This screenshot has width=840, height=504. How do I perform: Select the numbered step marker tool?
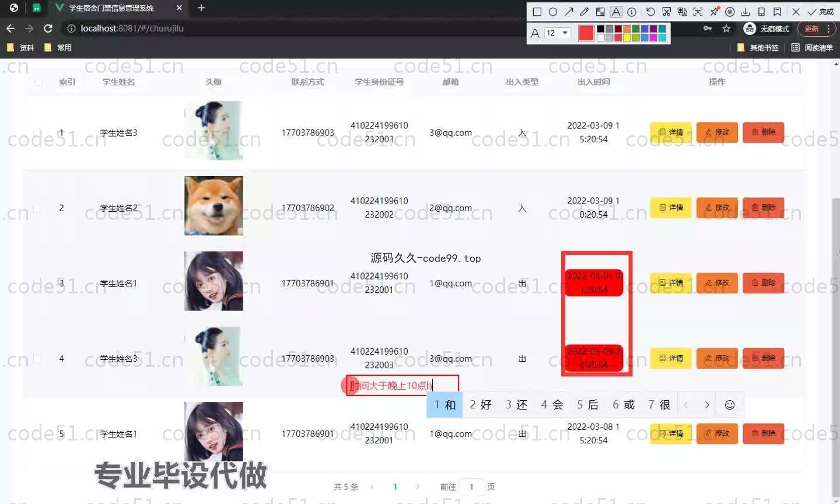[x=632, y=12]
